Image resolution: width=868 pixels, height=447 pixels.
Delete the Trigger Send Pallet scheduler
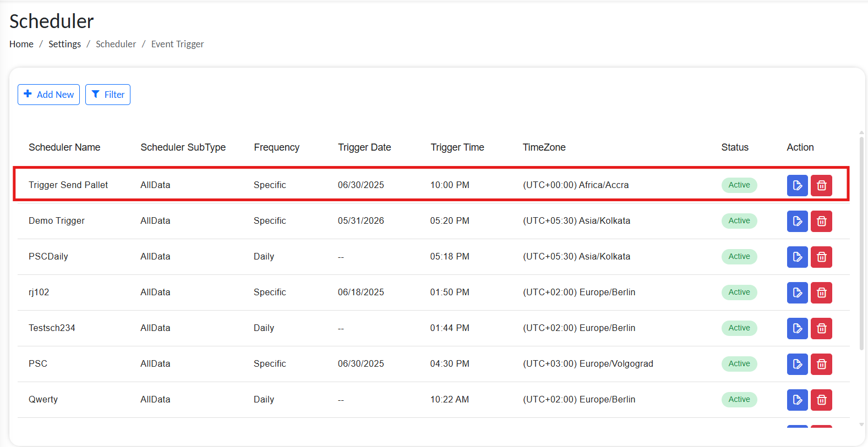point(821,185)
